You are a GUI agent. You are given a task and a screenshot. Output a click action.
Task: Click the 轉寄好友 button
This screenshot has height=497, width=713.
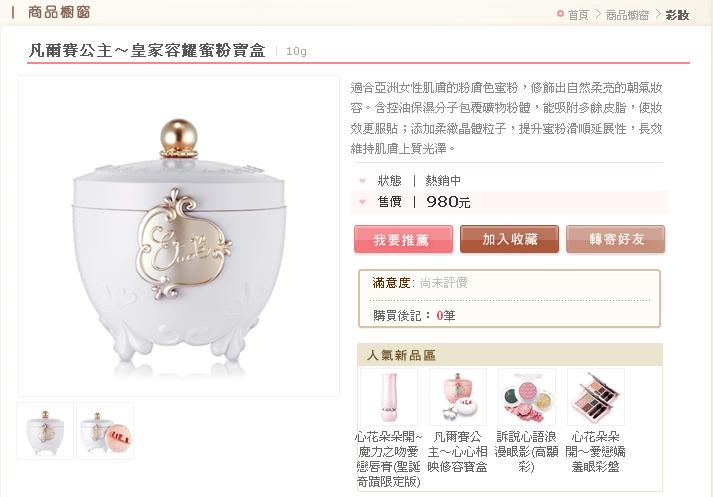[x=616, y=239]
